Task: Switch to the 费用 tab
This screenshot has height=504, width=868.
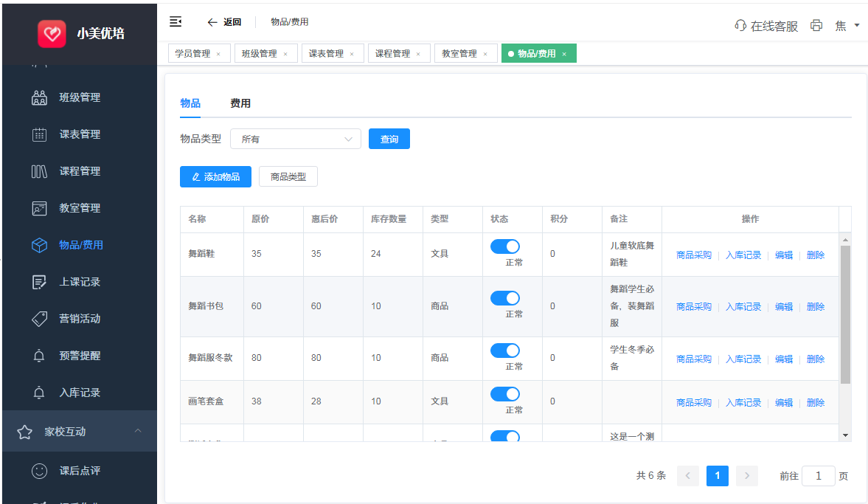Action: click(240, 103)
